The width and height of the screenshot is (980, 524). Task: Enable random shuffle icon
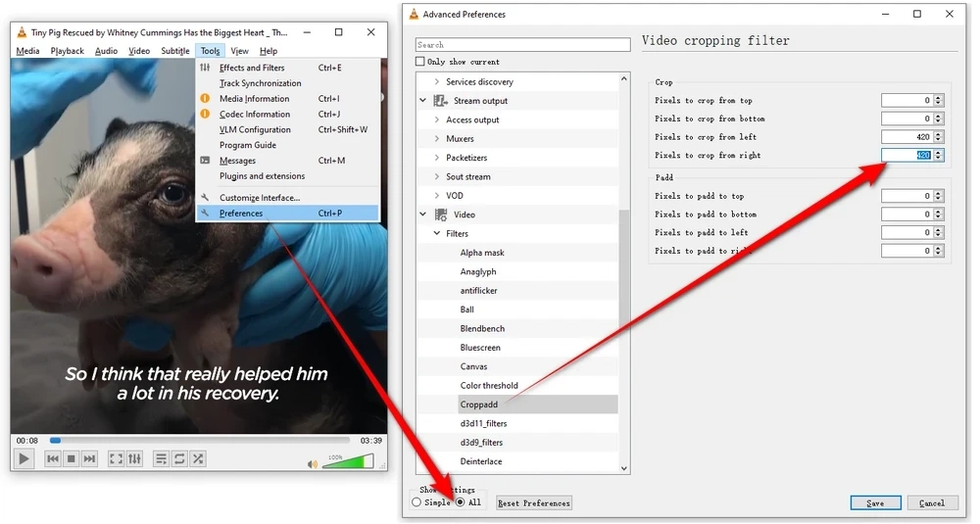(198, 459)
